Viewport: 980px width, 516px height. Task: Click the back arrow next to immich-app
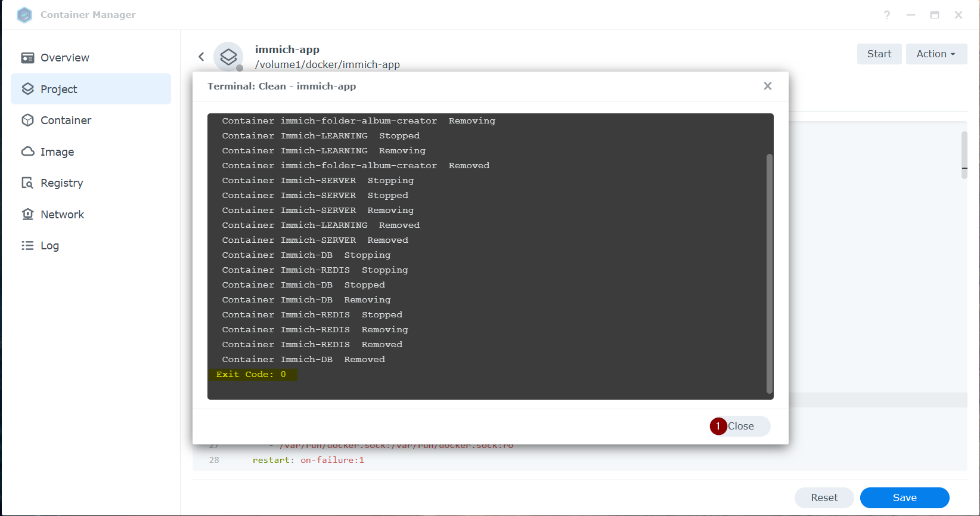201,57
